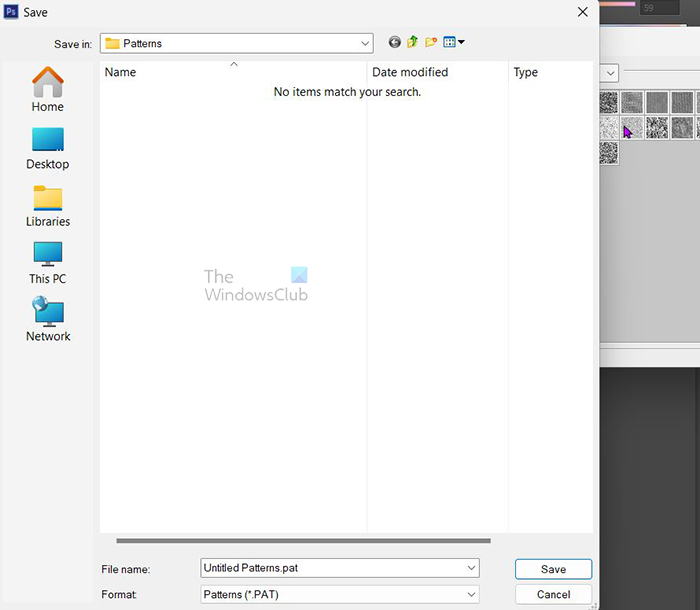Go to Desktop in the places bar
Screen dimensions: 700x610
coord(48,149)
